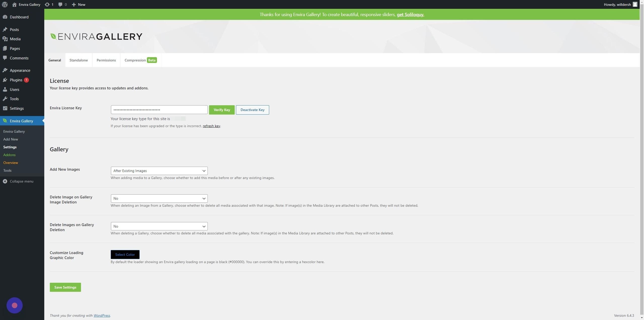Screen dimensions: 644x320
Task: Click the License section heading
Action: 59,81
